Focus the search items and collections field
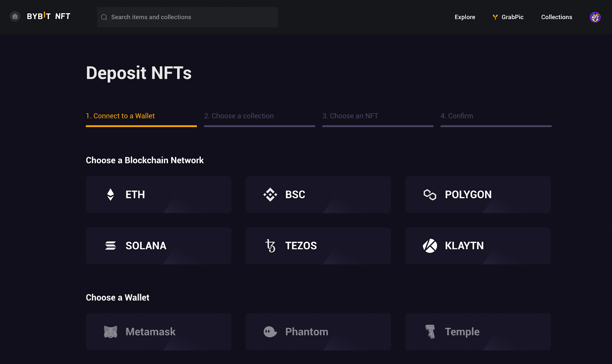This screenshot has width=612, height=364. [191, 17]
